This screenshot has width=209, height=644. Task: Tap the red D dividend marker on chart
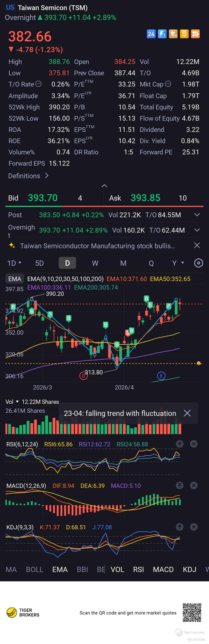[84, 376]
